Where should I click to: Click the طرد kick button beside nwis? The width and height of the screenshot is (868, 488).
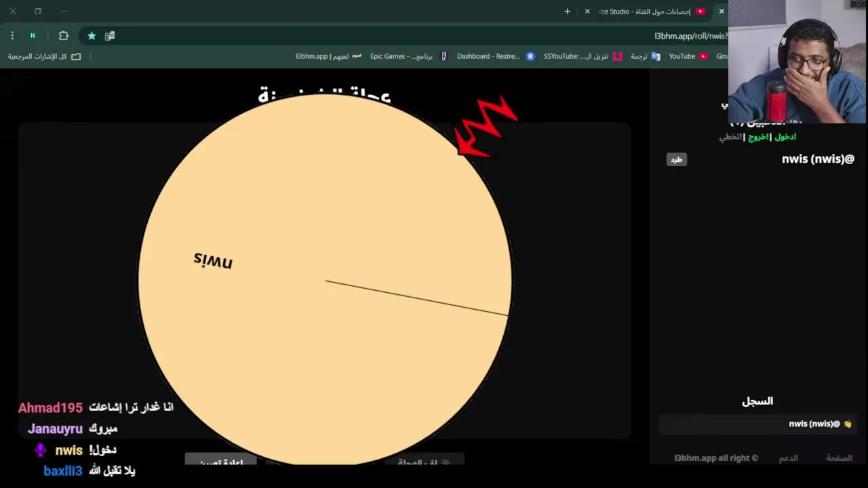point(676,159)
